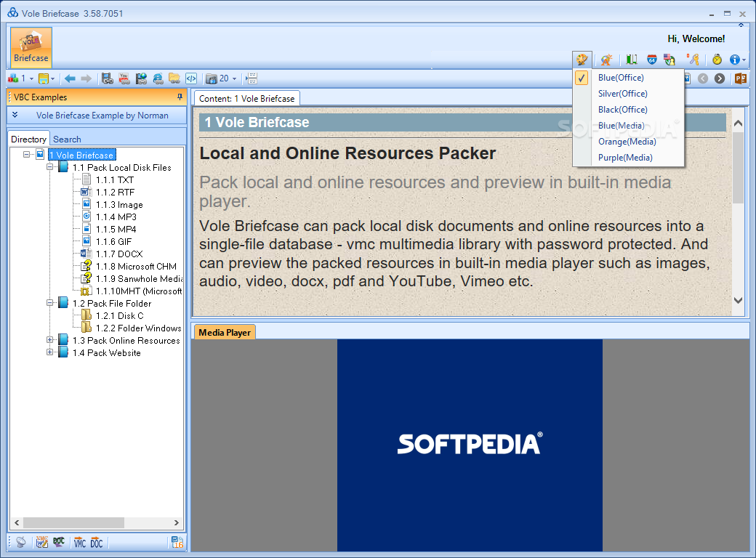Open the save icon dropdown arrow
Screen dimensions: 756x558
(52, 78)
